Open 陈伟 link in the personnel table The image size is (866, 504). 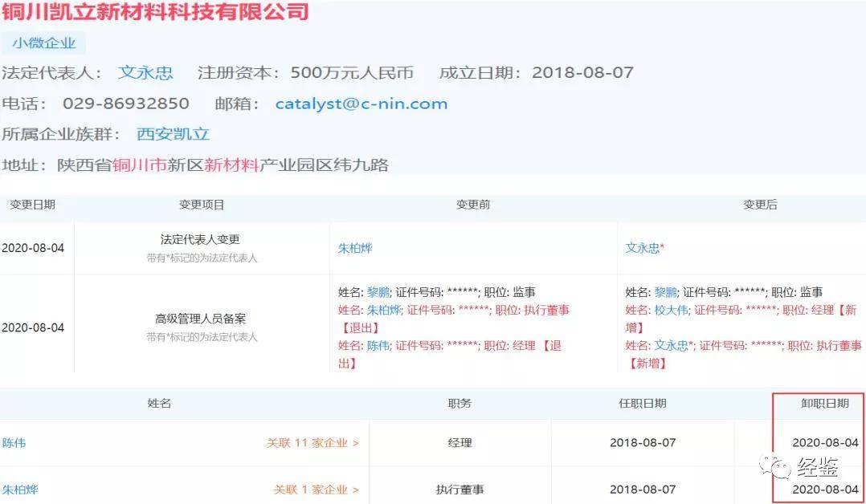pos(14,443)
